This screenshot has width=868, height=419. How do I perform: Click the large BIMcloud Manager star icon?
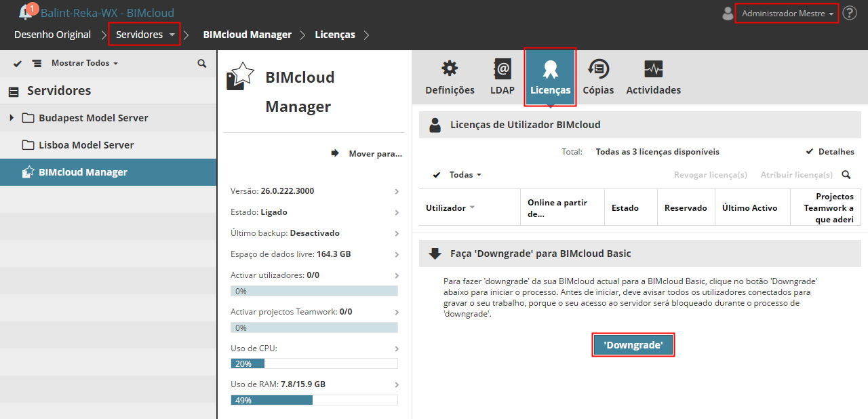click(x=240, y=76)
